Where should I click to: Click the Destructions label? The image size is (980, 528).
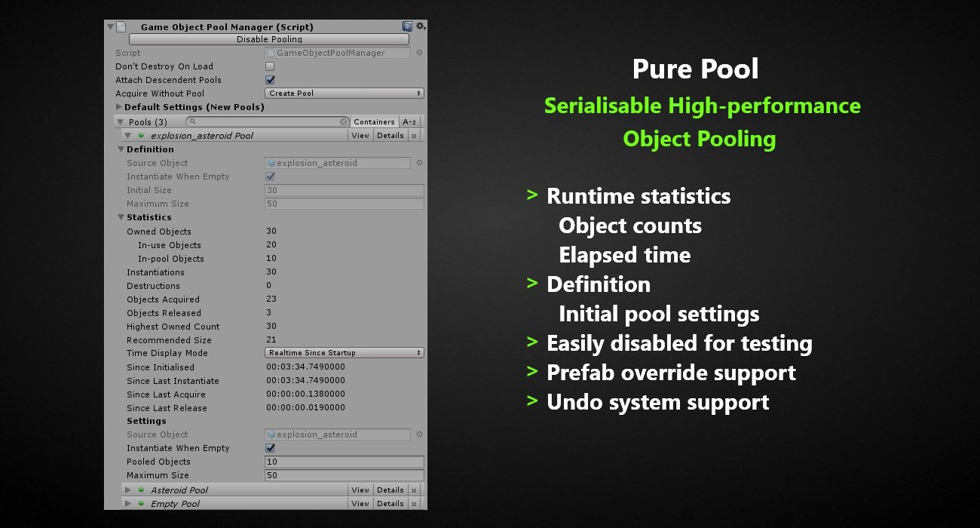(154, 286)
